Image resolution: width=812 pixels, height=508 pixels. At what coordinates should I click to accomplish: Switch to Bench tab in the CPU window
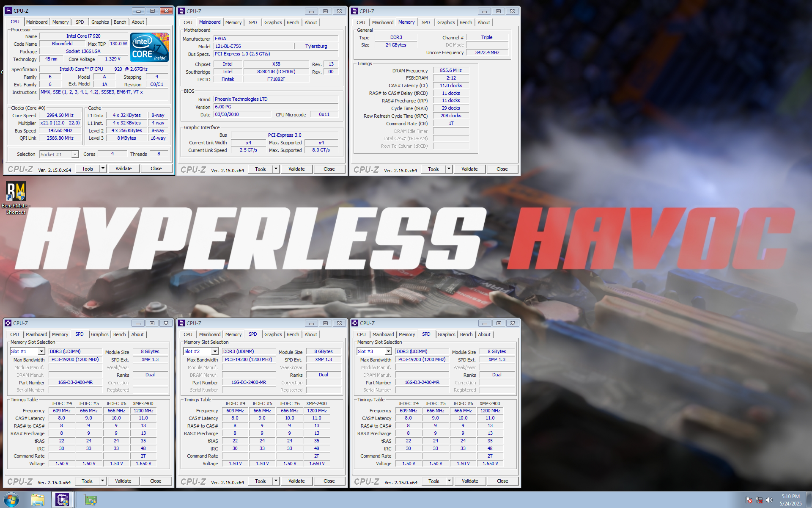120,22
